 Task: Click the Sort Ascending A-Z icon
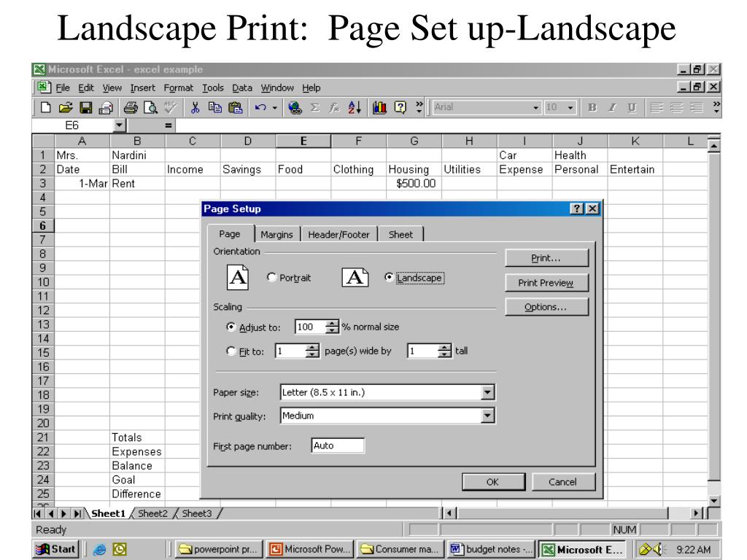(355, 108)
